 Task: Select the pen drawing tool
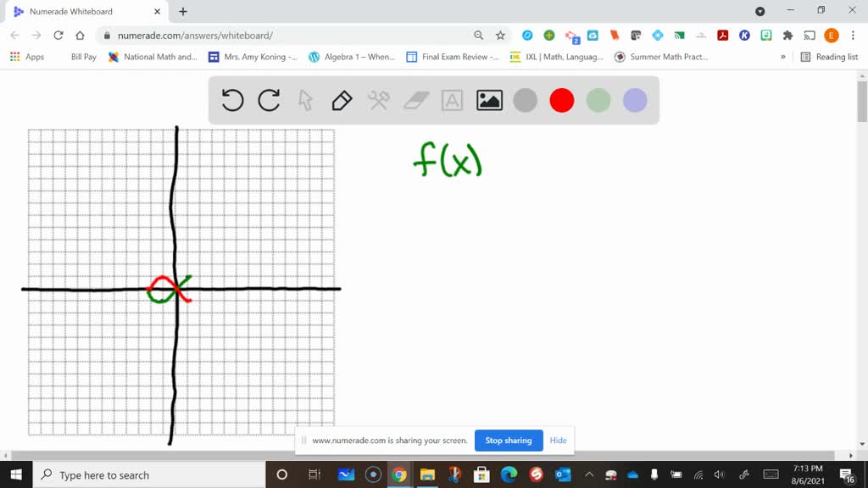340,100
